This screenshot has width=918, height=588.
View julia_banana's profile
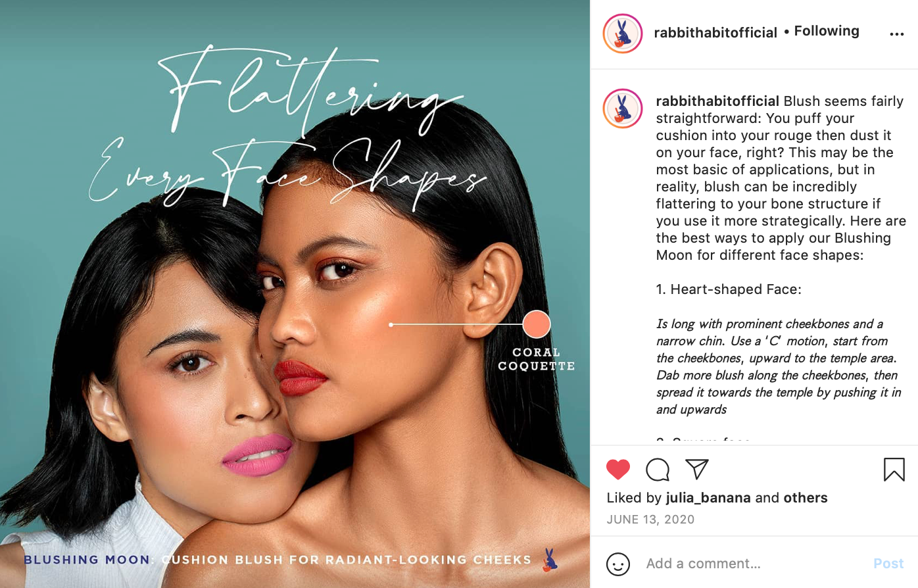(708, 498)
